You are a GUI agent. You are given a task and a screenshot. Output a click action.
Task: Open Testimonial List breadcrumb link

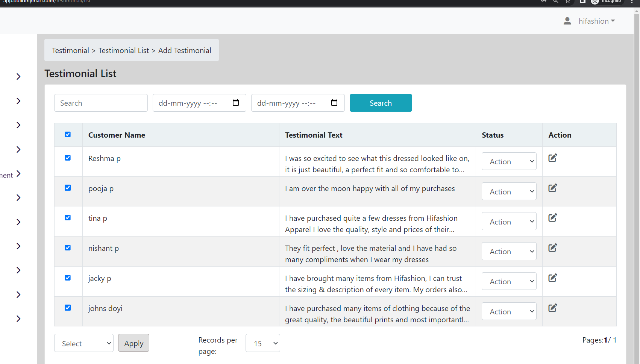point(124,50)
